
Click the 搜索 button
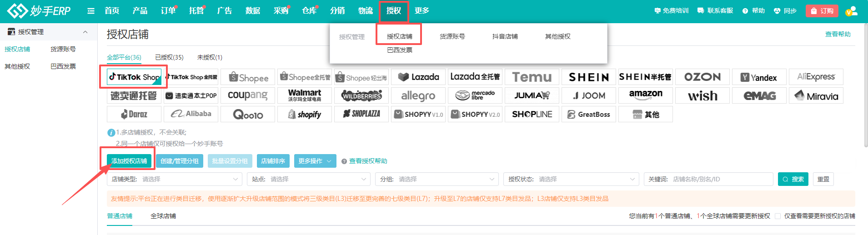click(793, 179)
